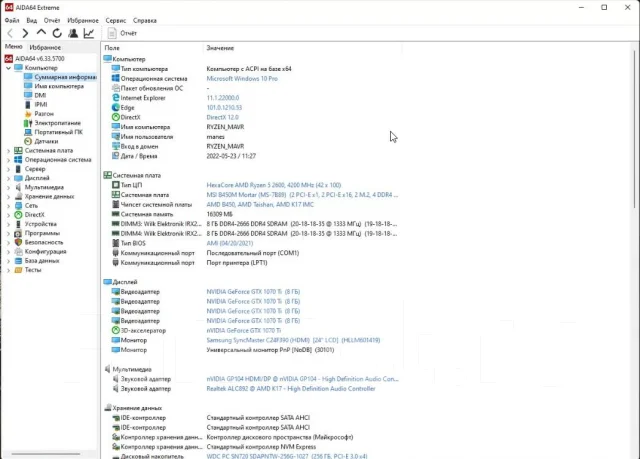Open Realtek ALC892 audio controller link

pos(291,389)
